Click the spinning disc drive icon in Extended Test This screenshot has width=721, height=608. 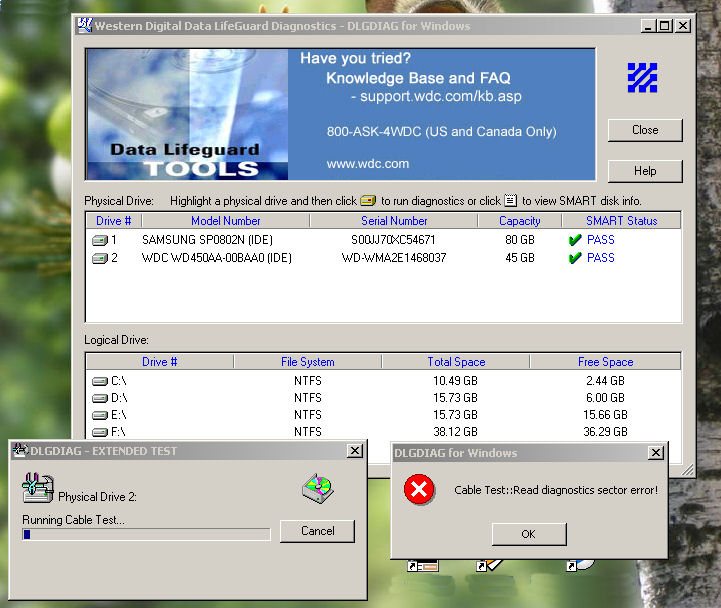[x=318, y=488]
